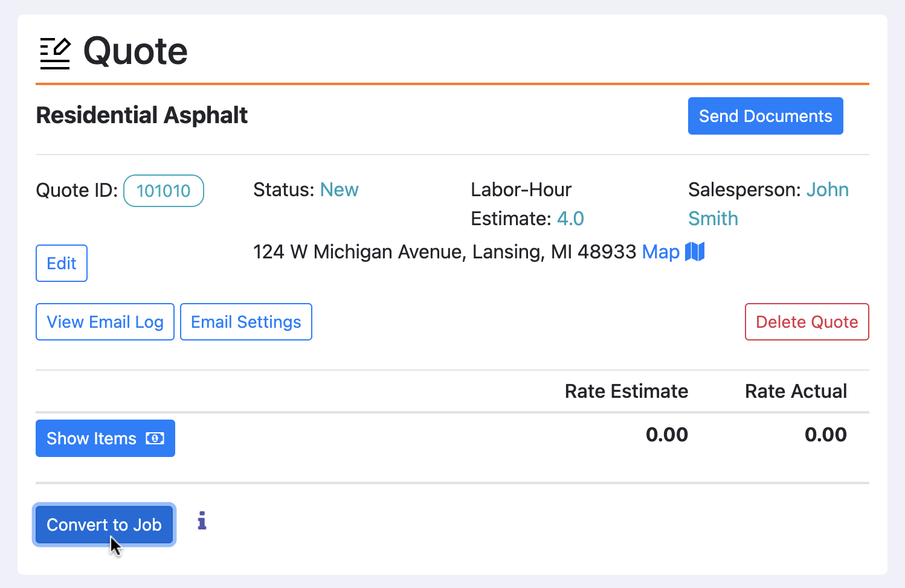Follow the Map link text
Image resolution: width=905 pixels, height=588 pixels.
(x=660, y=252)
